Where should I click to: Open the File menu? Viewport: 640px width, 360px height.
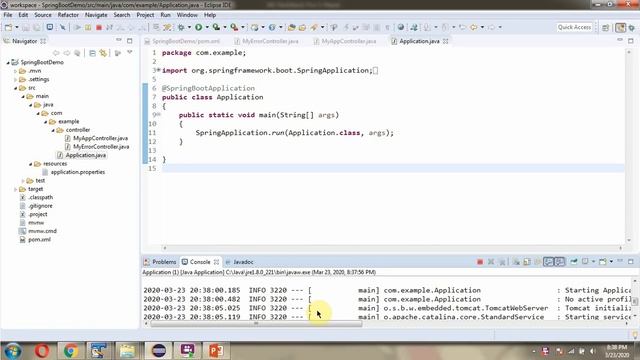[x=8, y=15]
